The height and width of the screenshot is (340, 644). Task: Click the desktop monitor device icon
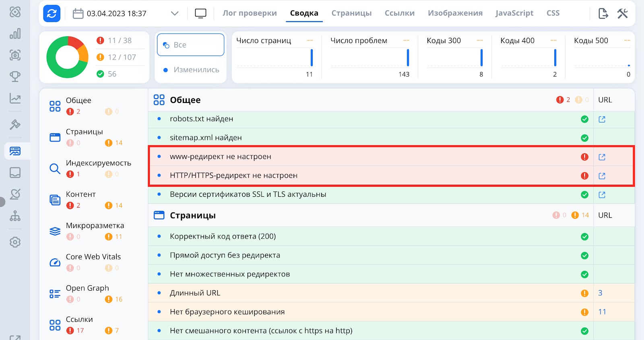(200, 13)
